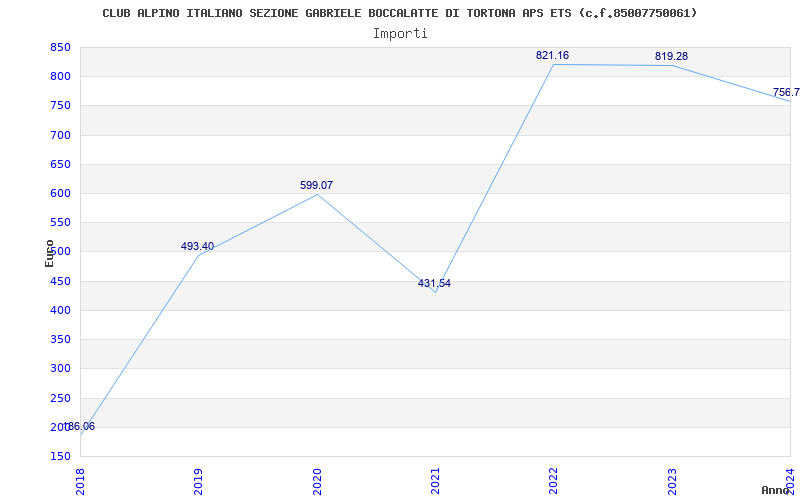The height and width of the screenshot is (500, 800).
Task: Click the 700 y-axis tick label
Action: click(60, 135)
